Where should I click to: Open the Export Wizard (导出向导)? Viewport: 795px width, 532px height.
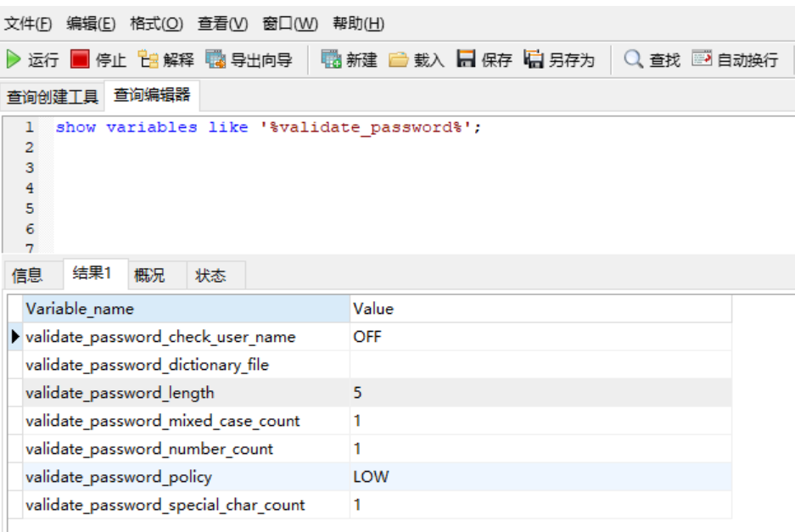216,59
